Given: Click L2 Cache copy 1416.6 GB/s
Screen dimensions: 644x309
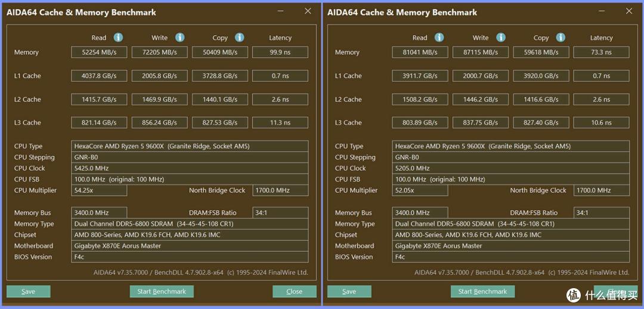Looking at the screenshot, I should click(541, 99).
